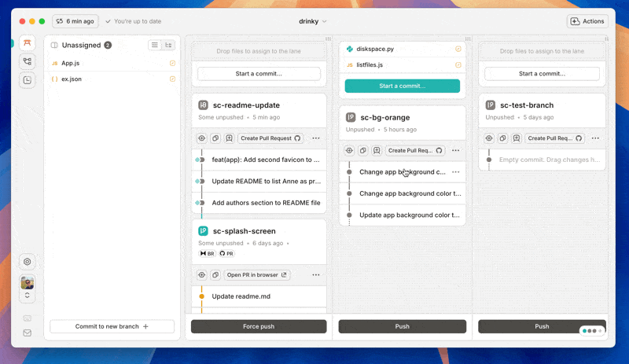Click the copy icon under sc-readme-update
The width and height of the screenshot is (629, 364).
click(x=215, y=138)
